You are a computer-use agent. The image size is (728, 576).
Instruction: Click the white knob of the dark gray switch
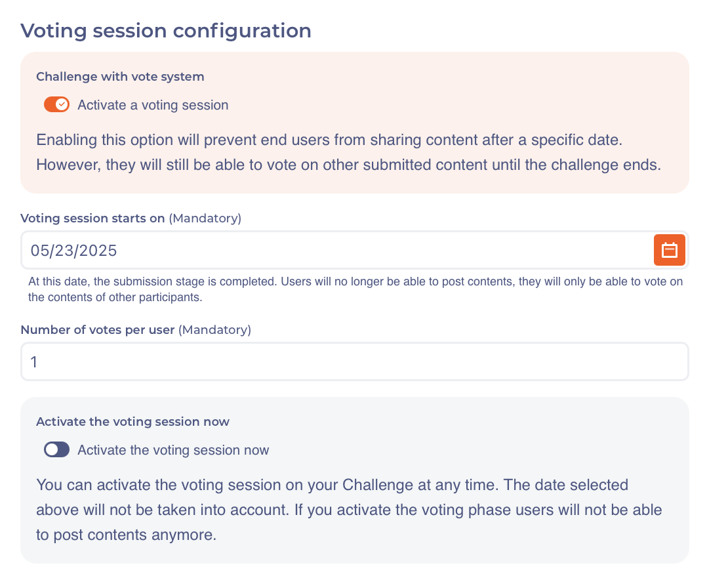(x=51, y=450)
